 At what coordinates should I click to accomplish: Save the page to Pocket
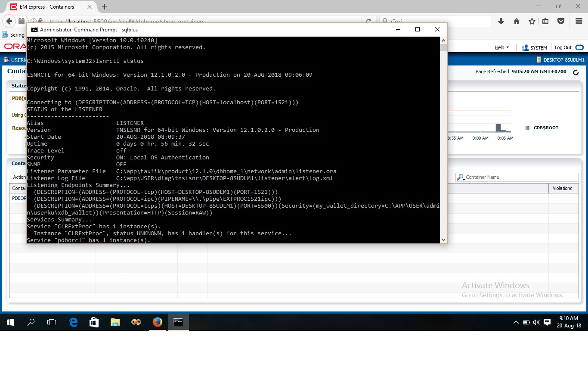(560, 21)
